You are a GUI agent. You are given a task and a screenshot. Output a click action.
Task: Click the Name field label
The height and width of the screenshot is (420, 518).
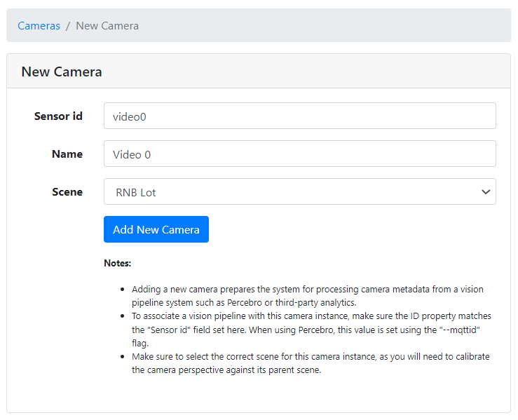(x=67, y=154)
